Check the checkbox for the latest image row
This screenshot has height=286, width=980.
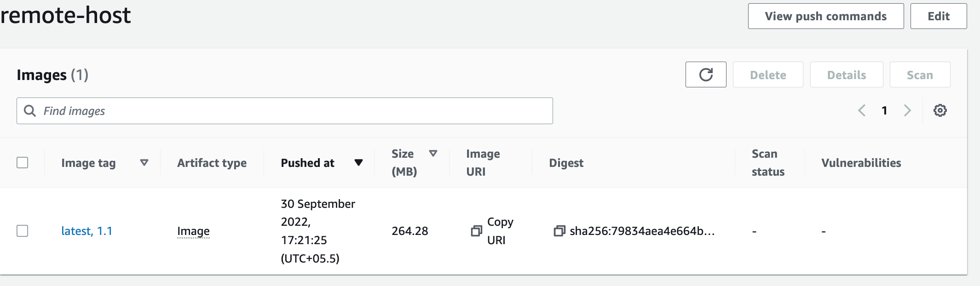(x=23, y=231)
